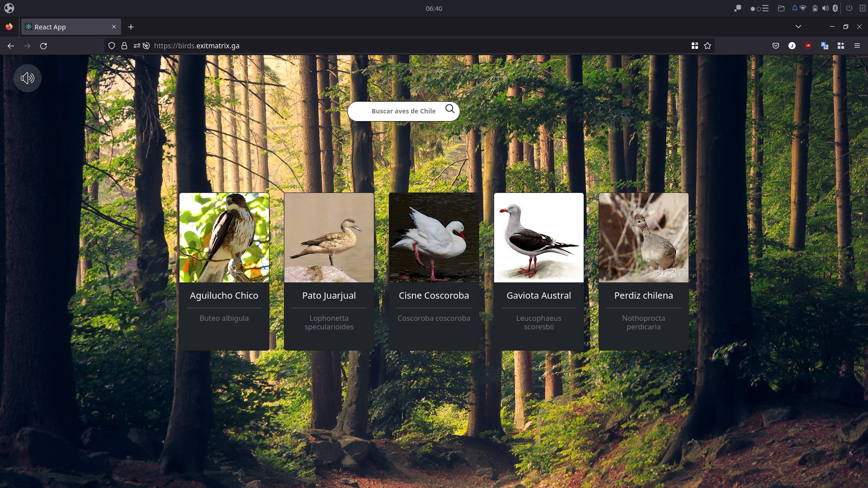The width and height of the screenshot is (868, 488).
Task: Open the Firefox extensions menu icon
Action: point(841,46)
